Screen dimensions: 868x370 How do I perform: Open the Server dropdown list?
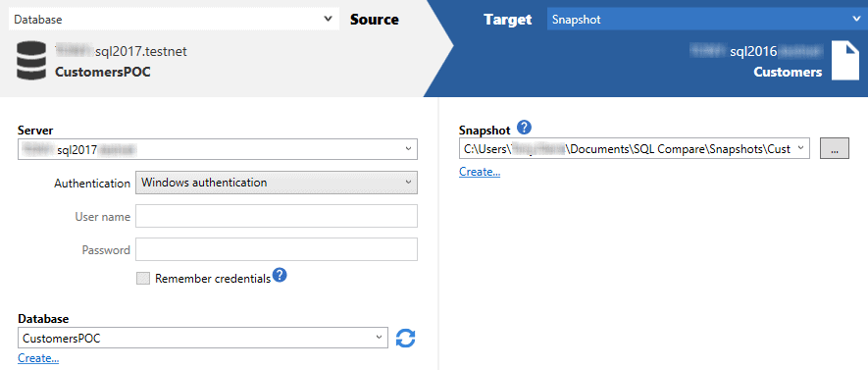click(218, 149)
